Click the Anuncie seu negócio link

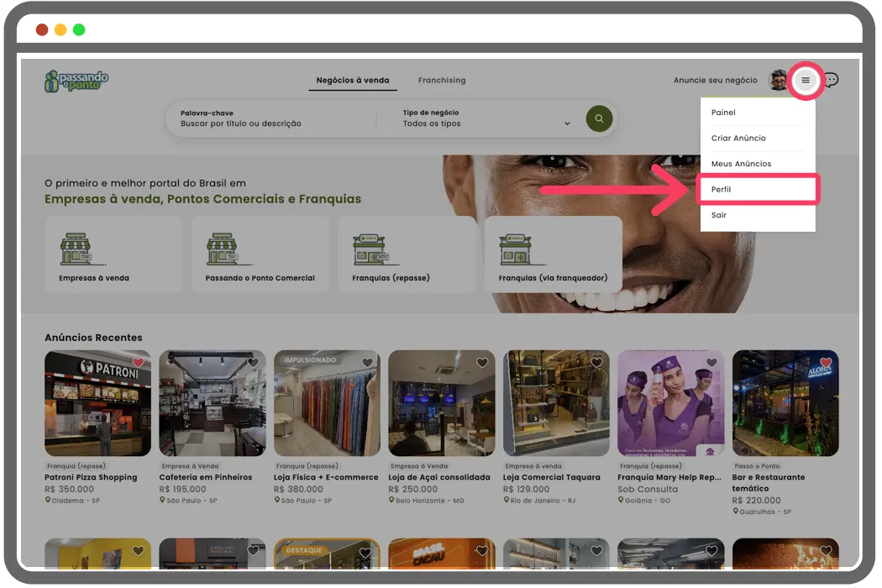pos(715,81)
